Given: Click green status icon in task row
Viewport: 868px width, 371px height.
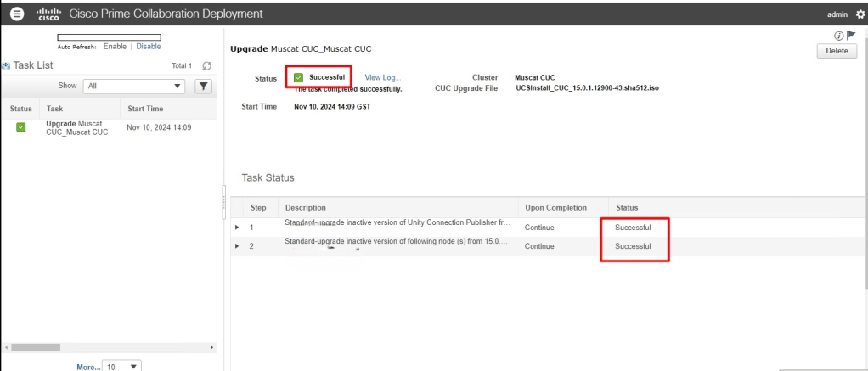Looking at the screenshot, I should point(21,127).
